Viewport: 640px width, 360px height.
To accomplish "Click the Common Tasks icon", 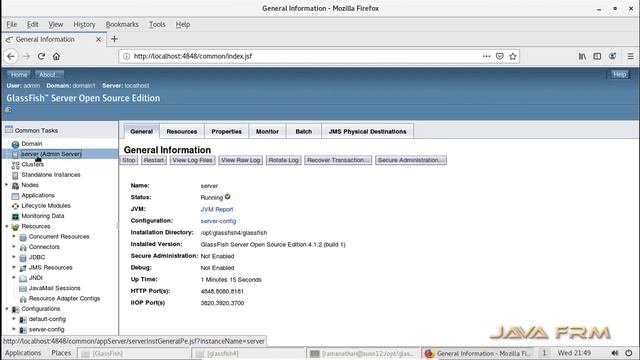I will click(x=9, y=130).
